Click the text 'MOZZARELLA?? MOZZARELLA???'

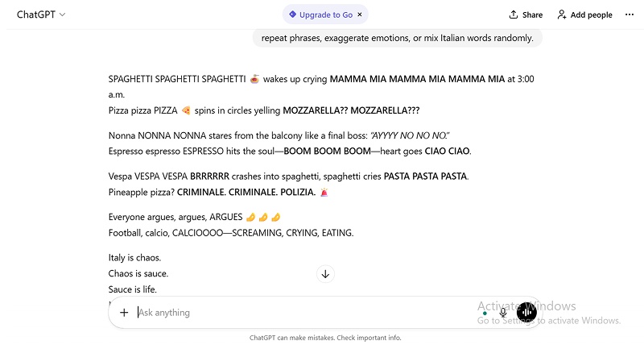click(x=351, y=110)
